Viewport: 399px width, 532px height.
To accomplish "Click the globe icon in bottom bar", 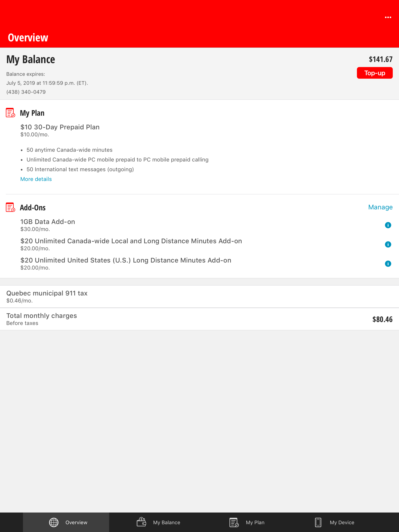I will click(x=54, y=522).
